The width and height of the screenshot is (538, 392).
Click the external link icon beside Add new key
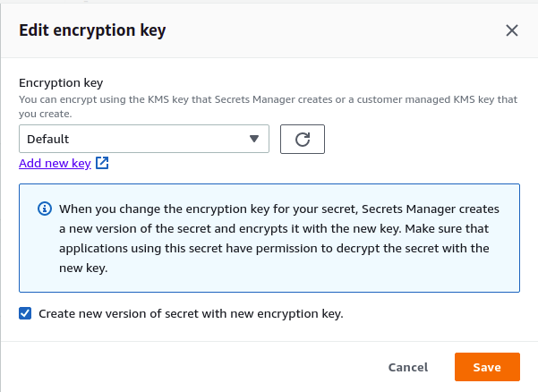[x=102, y=163]
